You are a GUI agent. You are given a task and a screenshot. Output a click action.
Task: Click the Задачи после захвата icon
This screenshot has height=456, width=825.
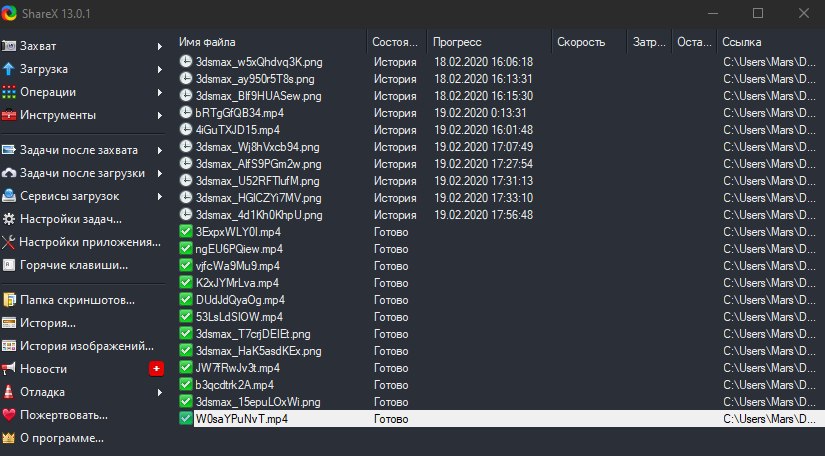(8, 150)
